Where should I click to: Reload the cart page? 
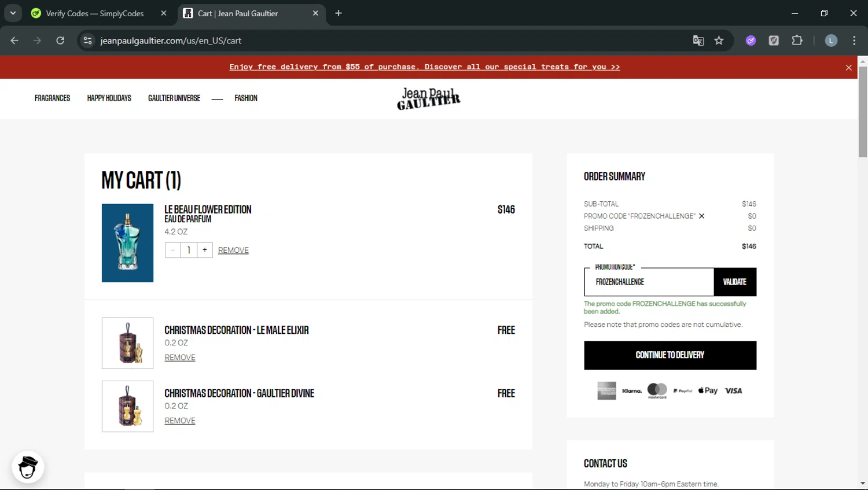pyautogui.click(x=60, y=40)
